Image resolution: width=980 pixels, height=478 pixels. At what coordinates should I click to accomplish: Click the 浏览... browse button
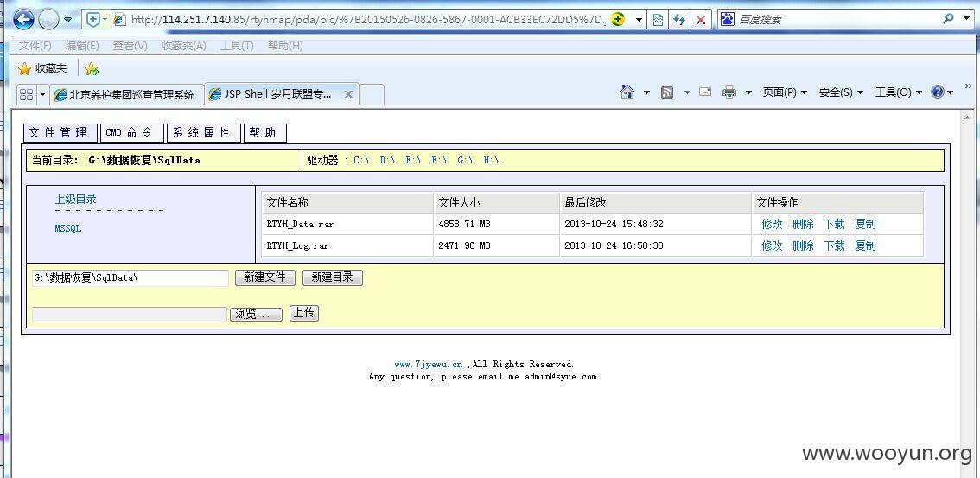click(x=256, y=315)
